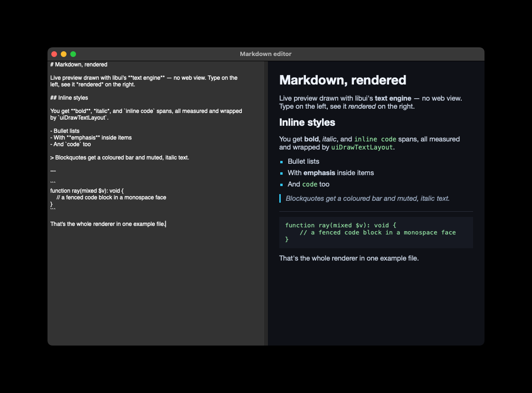This screenshot has height=393, width=532.
Task: Click the rendered 'Inline styles' heading
Action: [x=307, y=122]
